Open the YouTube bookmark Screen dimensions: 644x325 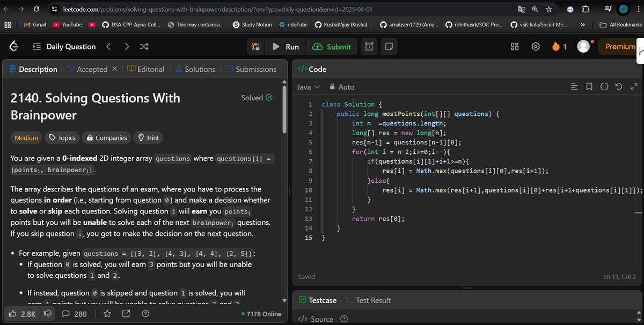click(x=67, y=25)
